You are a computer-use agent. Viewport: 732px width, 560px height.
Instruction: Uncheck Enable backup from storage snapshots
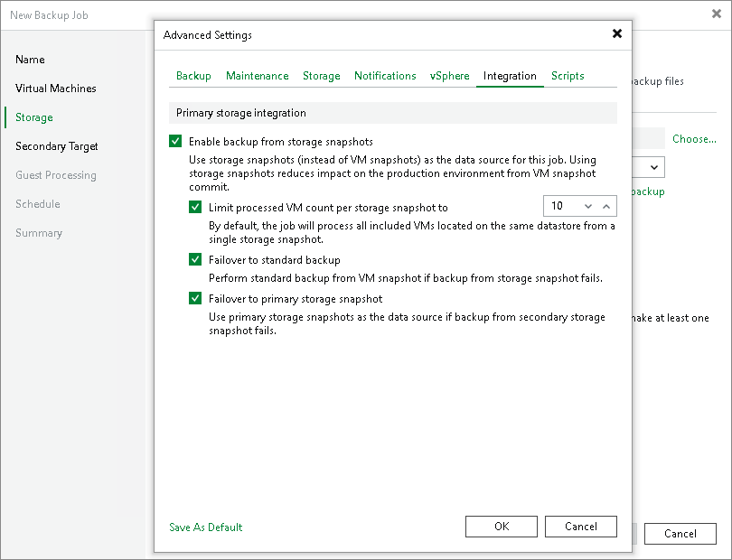[x=175, y=141]
